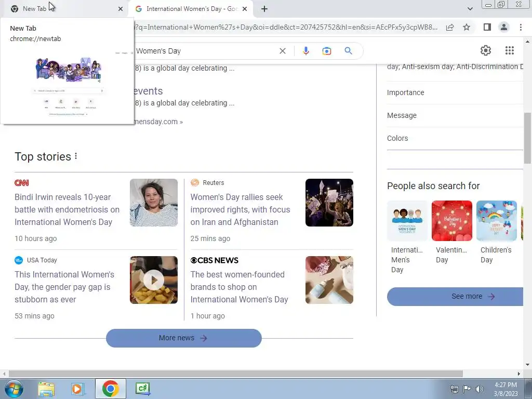The width and height of the screenshot is (532, 399).
Task: Open the 'events' result heading link
Action: 148,91
